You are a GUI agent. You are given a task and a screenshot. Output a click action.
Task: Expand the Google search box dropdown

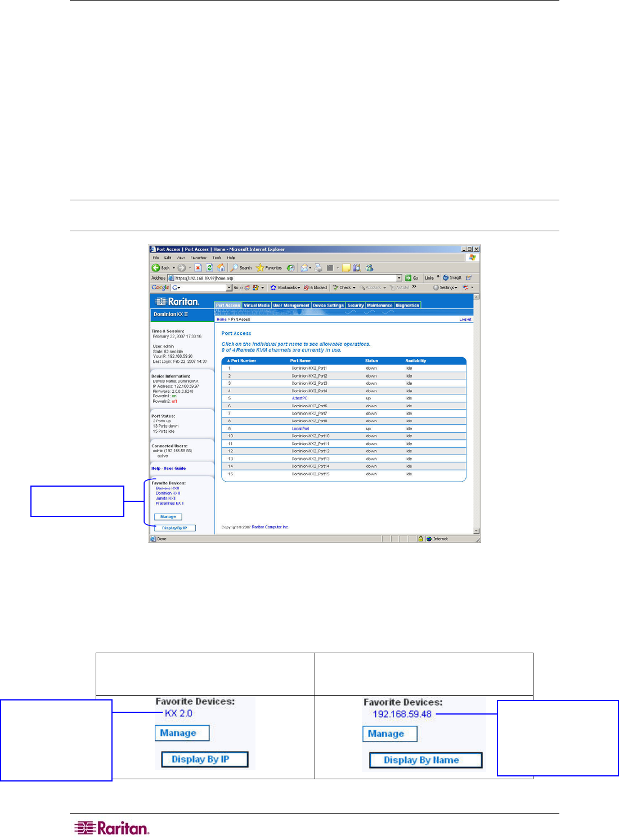pos(229,288)
